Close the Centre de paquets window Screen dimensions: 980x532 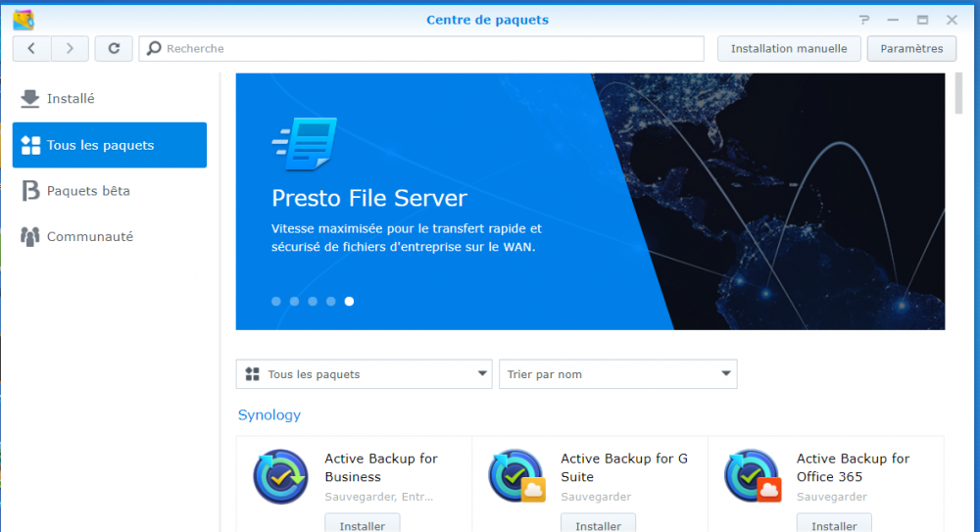coord(952,20)
